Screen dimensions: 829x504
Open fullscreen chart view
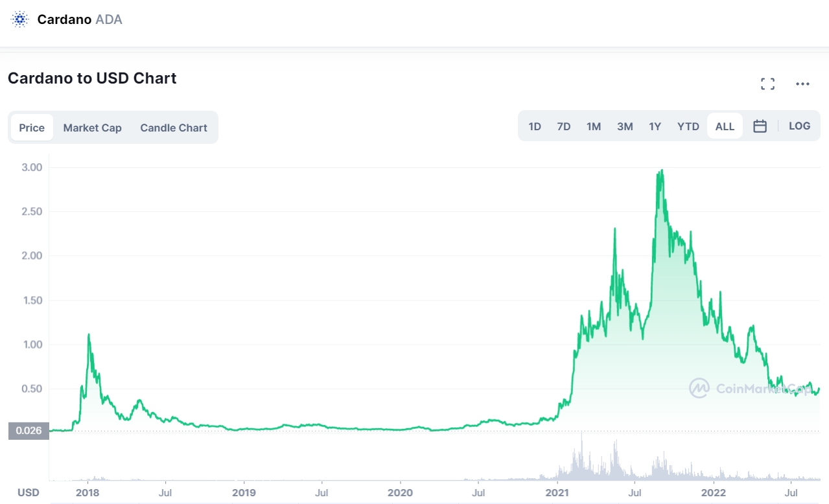pyautogui.click(x=768, y=84)
